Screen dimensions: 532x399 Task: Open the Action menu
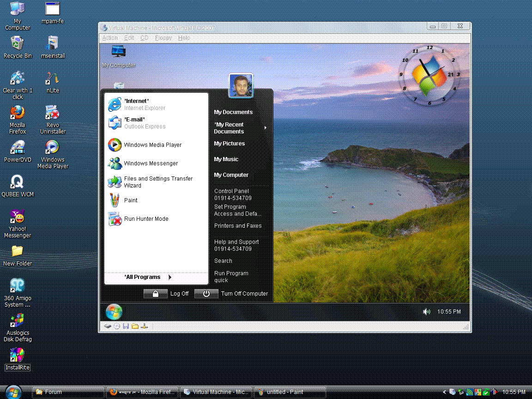pos(110,38)
